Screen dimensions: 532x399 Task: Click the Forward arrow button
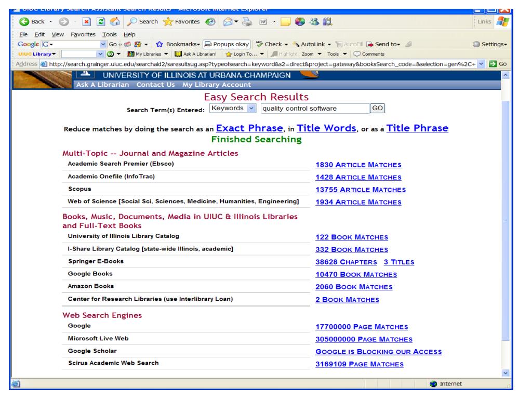coord(64,22)
